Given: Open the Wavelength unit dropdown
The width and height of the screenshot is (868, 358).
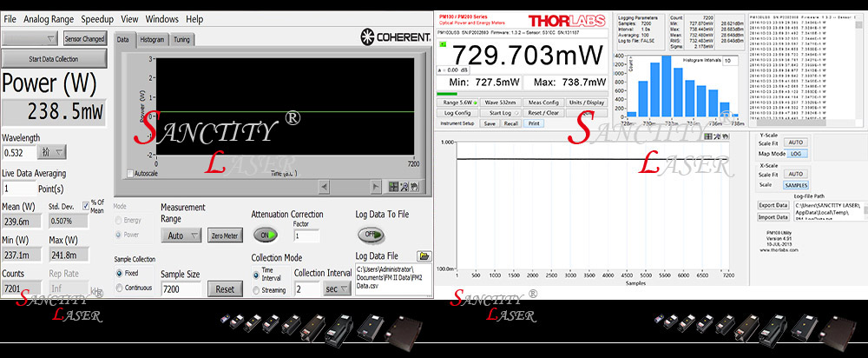Looking at the screenshot, I should click(x=52, y=152).
